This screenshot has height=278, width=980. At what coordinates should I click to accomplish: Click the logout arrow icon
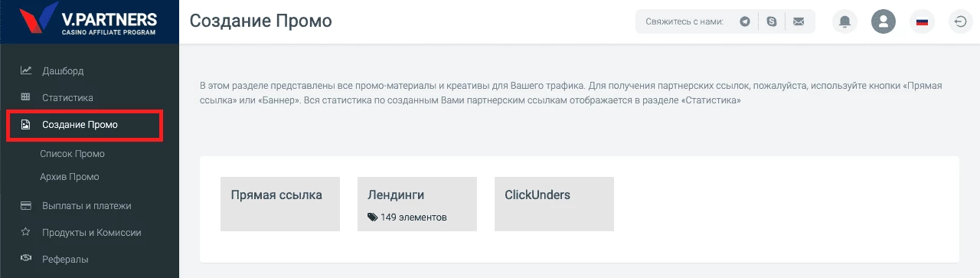point(960,21)
